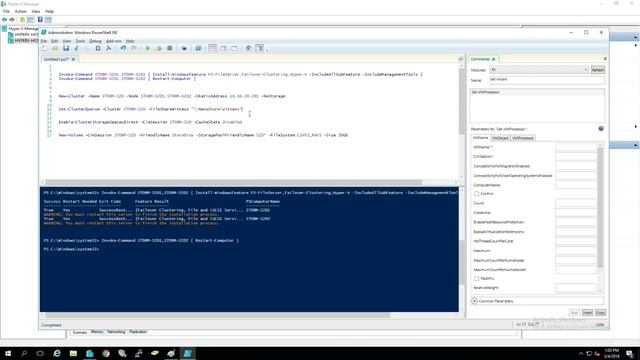Click the console pane horizontal scrollbar
The width and height of the screenshot is (640, 360).
(217, 315)
